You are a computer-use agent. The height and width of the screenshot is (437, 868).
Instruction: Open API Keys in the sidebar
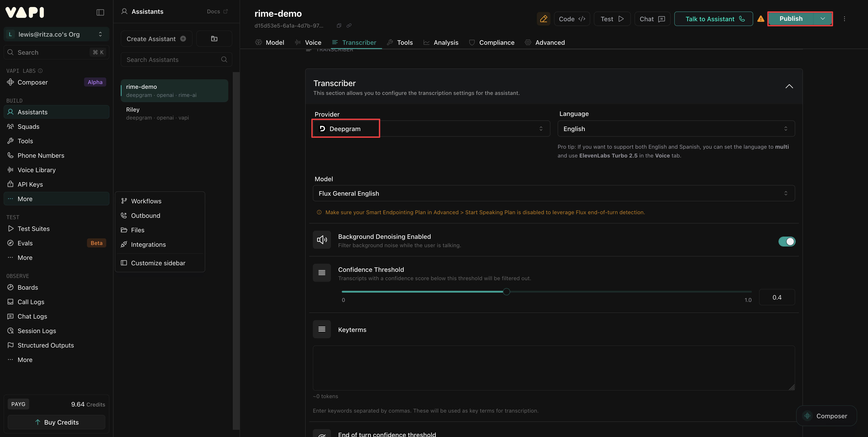pyautogui.click(x=30, y=184)
